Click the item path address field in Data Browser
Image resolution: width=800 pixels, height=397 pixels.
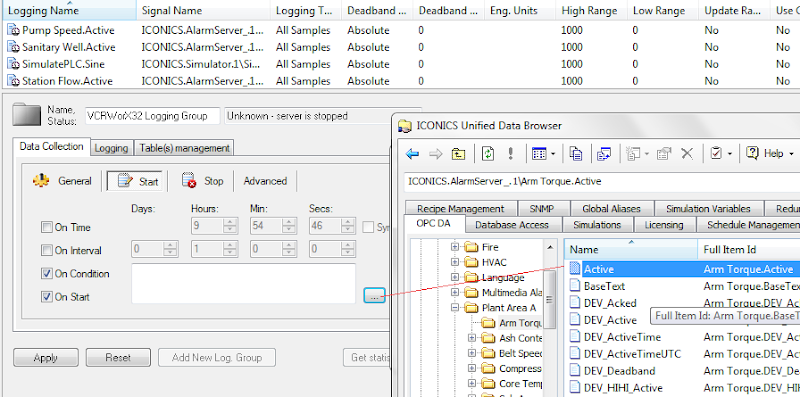602,181
